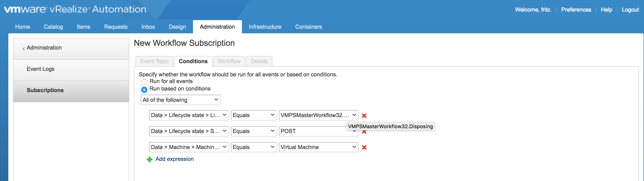The image size is (644, 181).
Task: Go to the Home tab
Action: click(22, 27)
